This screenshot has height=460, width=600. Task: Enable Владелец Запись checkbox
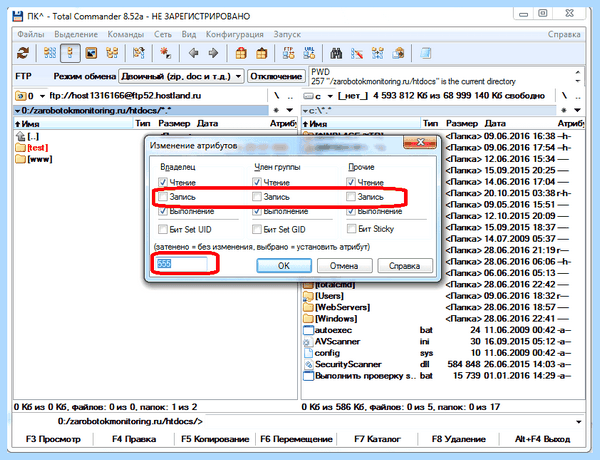pos(163,197)
